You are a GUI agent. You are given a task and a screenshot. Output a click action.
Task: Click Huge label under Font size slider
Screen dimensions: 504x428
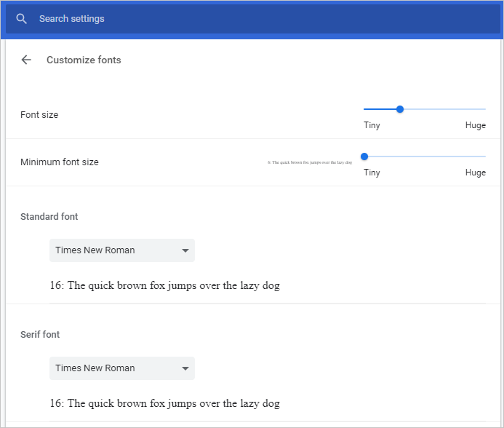476,125
